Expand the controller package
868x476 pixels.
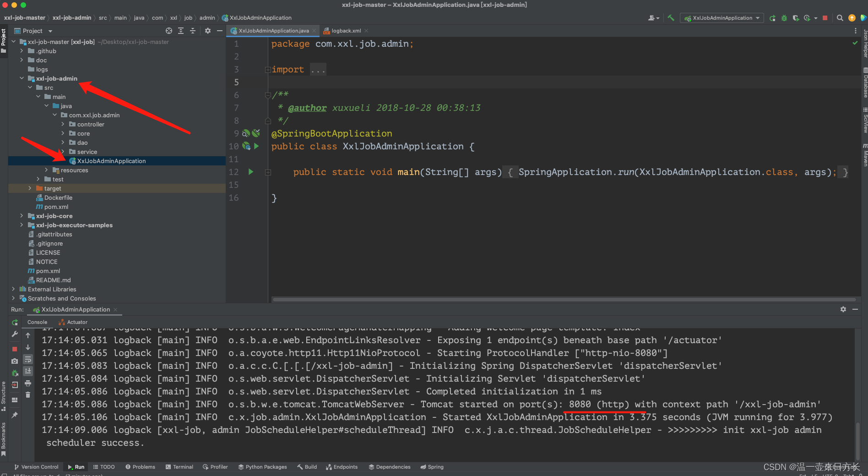click(x=63, y=124)
